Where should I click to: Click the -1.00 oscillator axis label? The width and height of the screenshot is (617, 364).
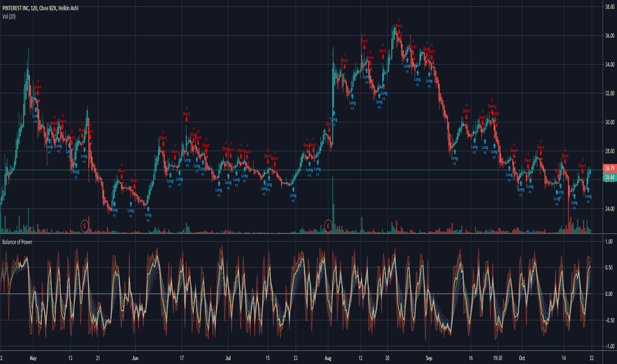609,346
